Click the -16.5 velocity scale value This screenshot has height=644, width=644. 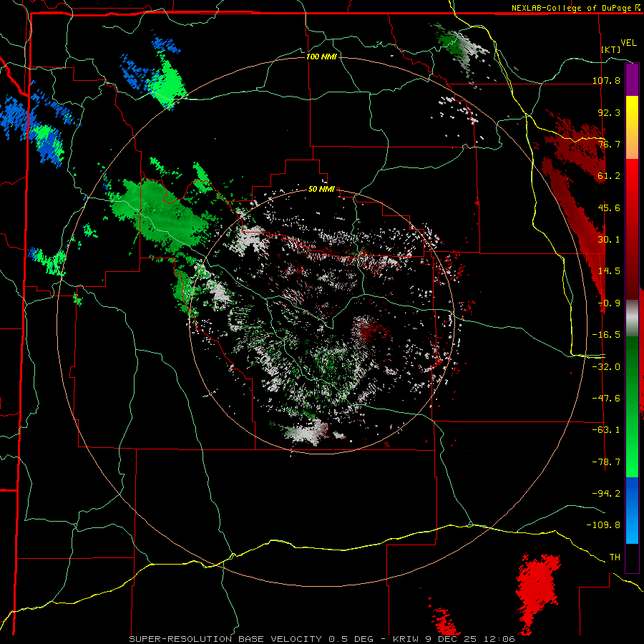click(x=606, y=335)
